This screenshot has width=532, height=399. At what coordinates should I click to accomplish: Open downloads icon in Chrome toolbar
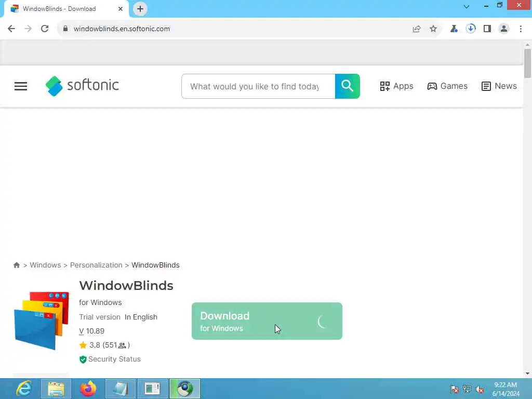click(x=471, y=29)
